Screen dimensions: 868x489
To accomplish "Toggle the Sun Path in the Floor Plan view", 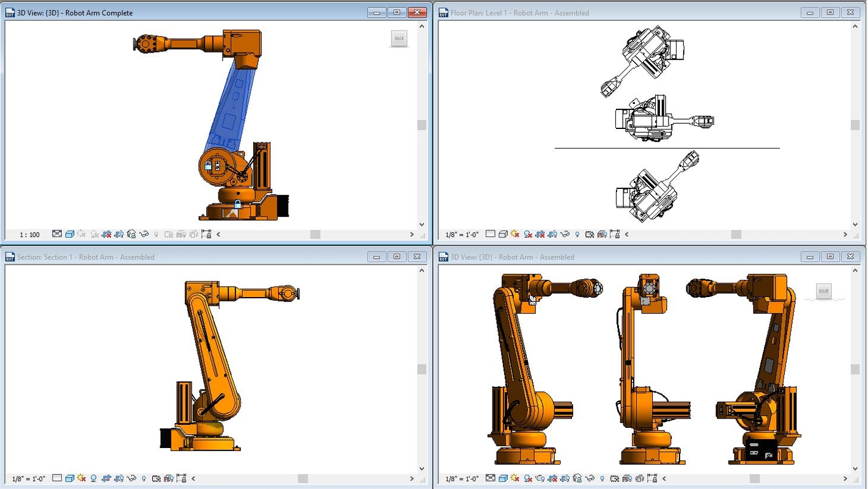I will (x=515, y=235).
